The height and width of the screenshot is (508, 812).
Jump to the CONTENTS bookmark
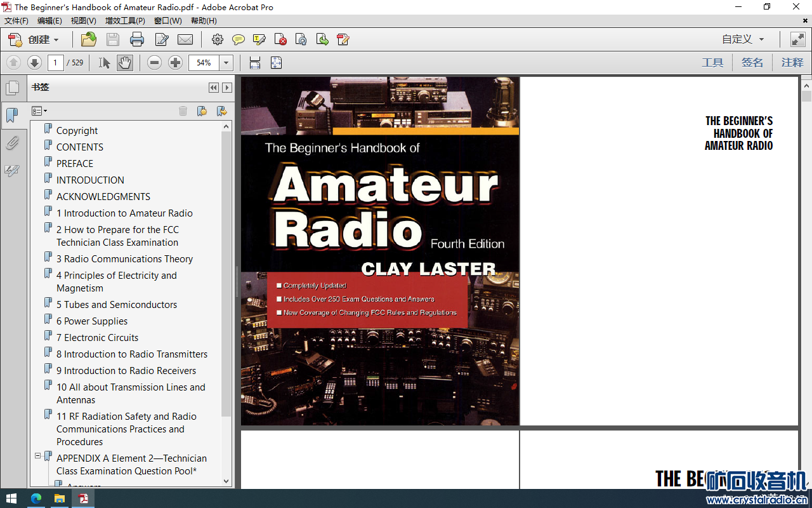(x=80, y=147)
